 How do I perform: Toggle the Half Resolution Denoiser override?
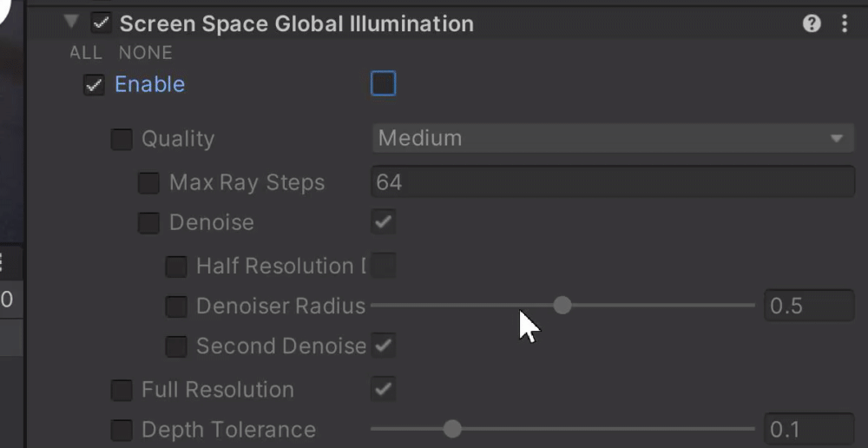176,267
